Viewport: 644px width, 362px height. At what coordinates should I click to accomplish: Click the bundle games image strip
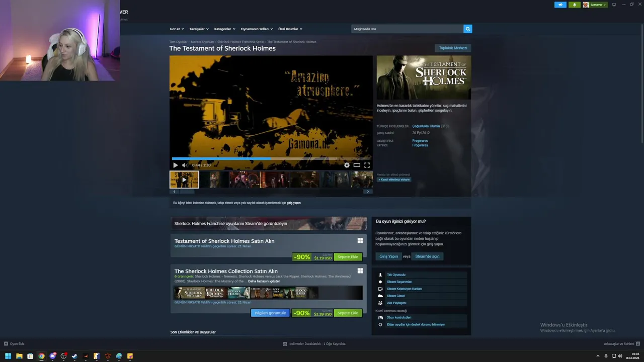click(268, 293)
